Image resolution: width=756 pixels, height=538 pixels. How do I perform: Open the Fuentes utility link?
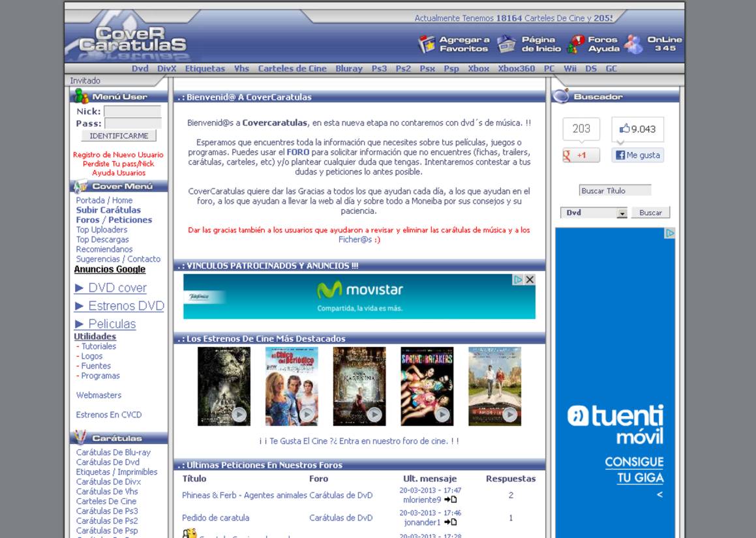click(95, 366)
